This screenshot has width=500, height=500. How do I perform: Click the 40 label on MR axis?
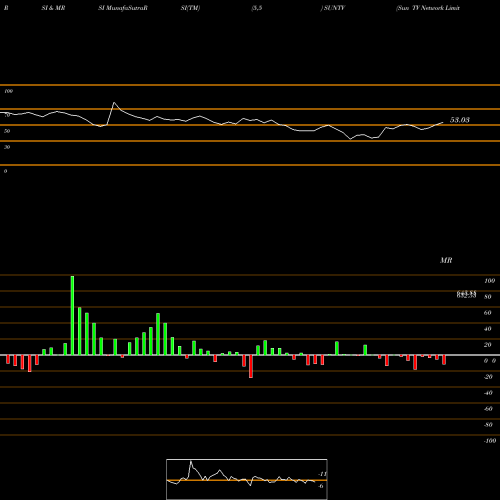[x=487, y=329]
